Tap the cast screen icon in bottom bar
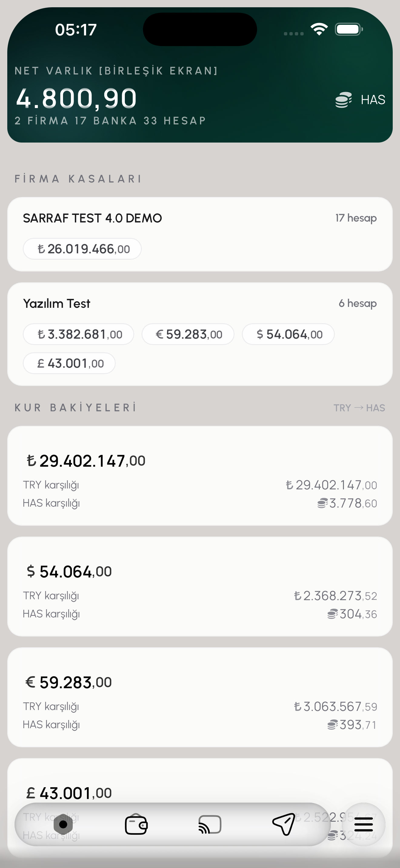400x868 pixels. pyautogui.click(x=210, y=824)
